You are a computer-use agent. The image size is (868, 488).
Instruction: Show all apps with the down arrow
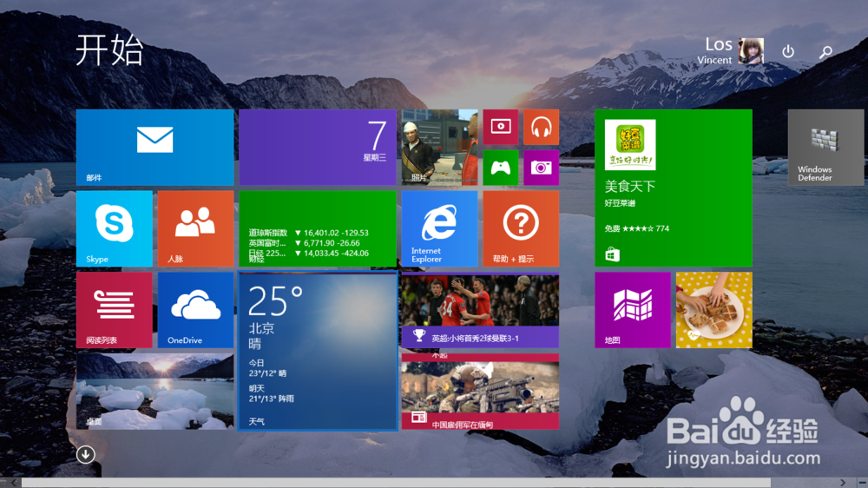[x=85, y=455]
